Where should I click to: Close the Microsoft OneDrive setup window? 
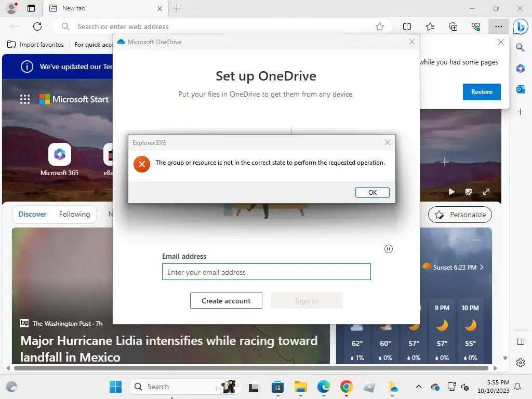click(412, 42)
